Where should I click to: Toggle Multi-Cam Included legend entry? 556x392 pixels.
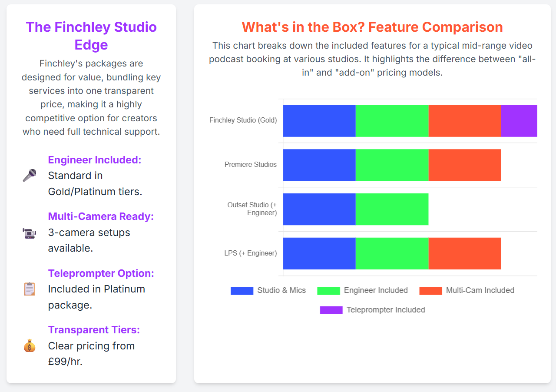[x=467, y=290]
